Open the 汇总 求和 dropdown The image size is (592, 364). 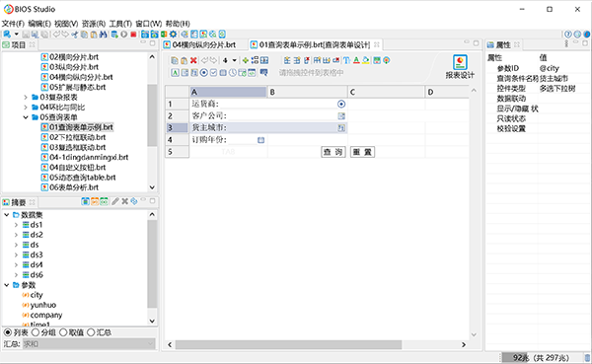(x=89, y=344)
